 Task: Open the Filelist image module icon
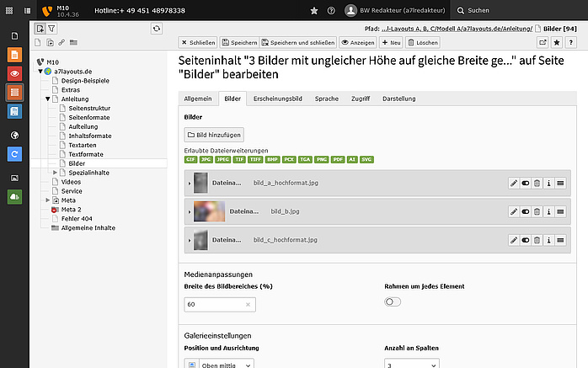coord(14,178)
